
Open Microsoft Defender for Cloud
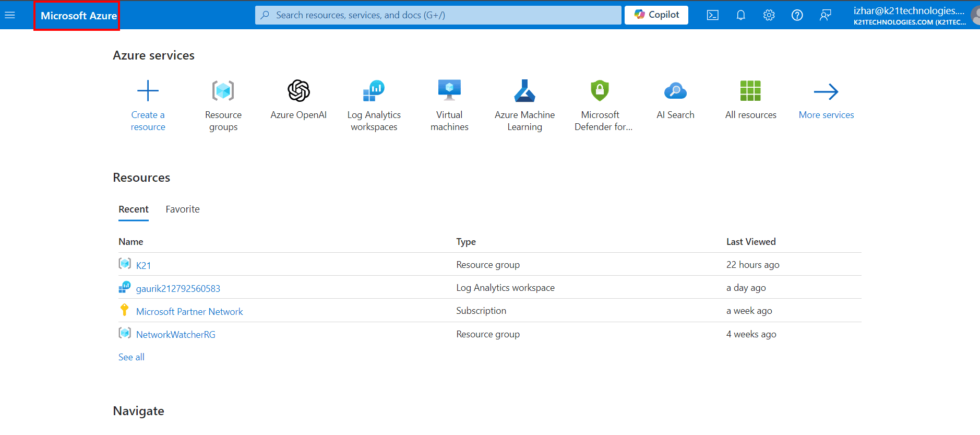coord(600,91)
